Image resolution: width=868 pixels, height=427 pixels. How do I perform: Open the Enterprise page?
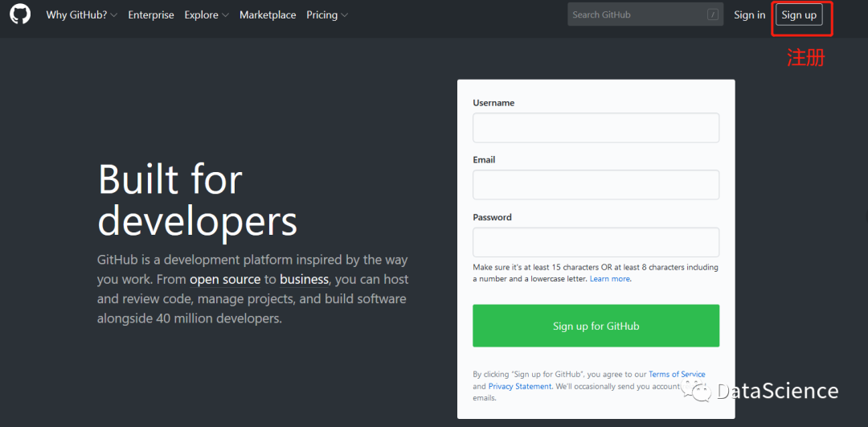151,15
